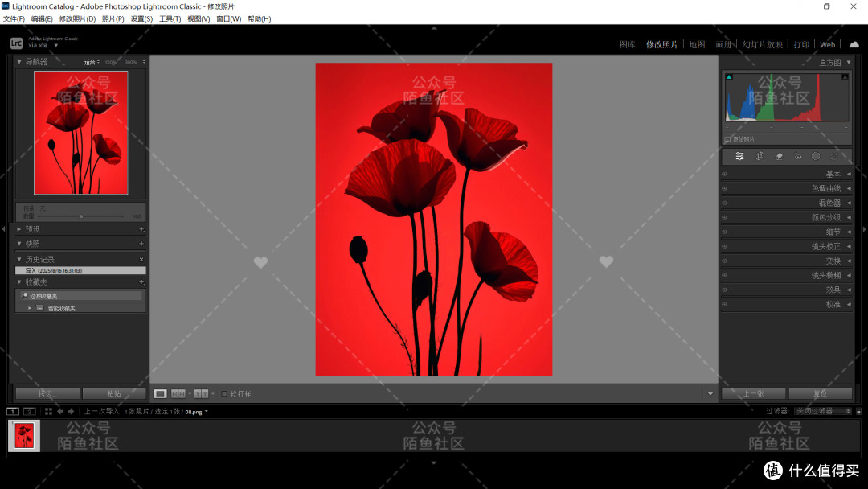Click the 过滤收藏夹 search field
This screenshot has width=868, height=489.
(81, 296)
